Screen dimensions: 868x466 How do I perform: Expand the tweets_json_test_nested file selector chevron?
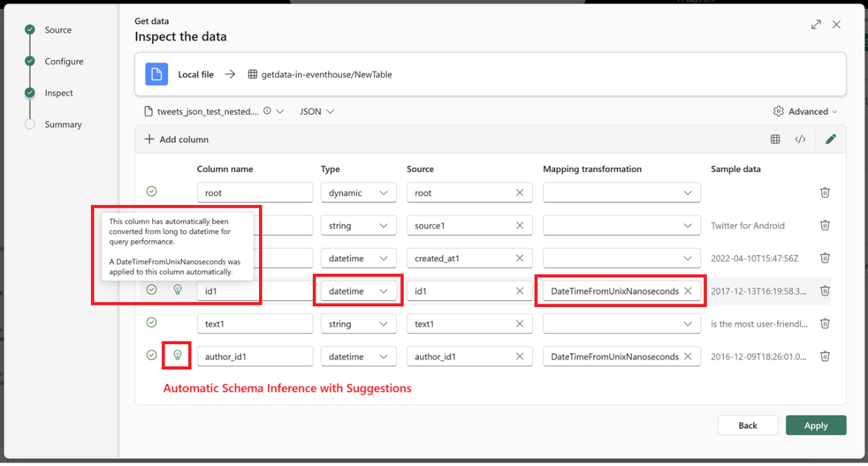coord(280,112)
